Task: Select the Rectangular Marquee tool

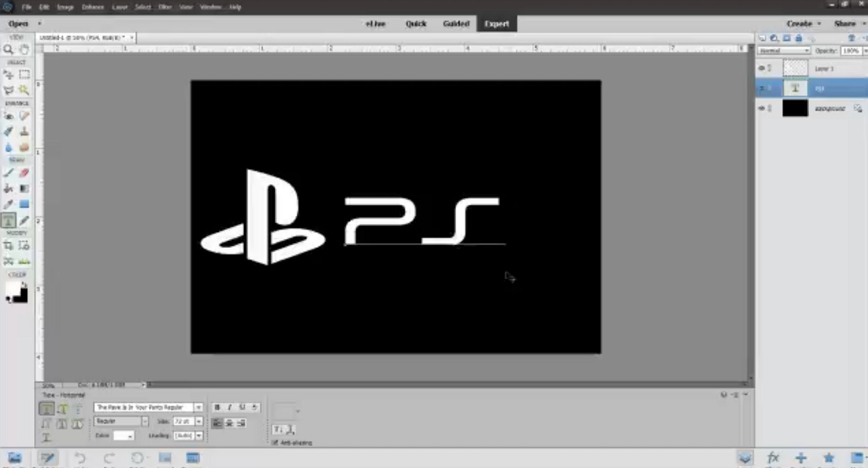Action: tap(24, 74)
